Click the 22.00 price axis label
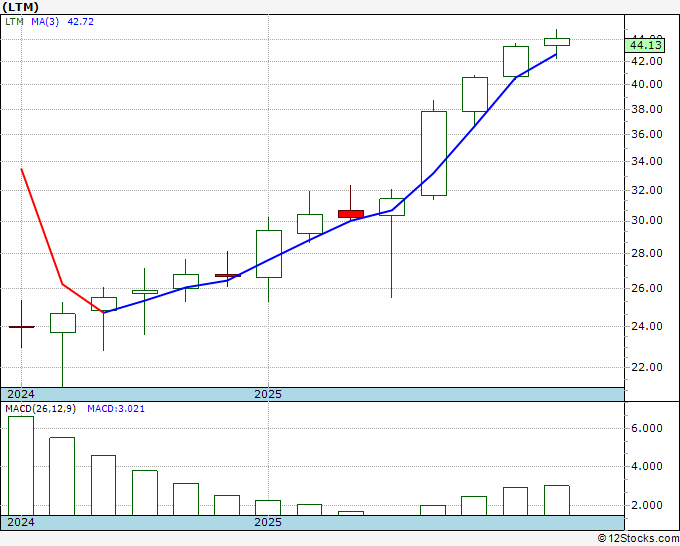 click(647, 367)
